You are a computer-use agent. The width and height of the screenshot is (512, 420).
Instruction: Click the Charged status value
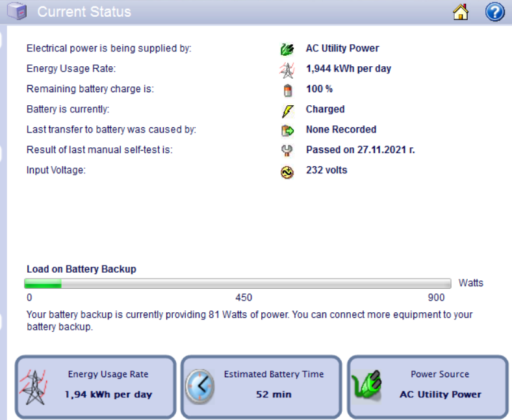click(x=325, y=109)
